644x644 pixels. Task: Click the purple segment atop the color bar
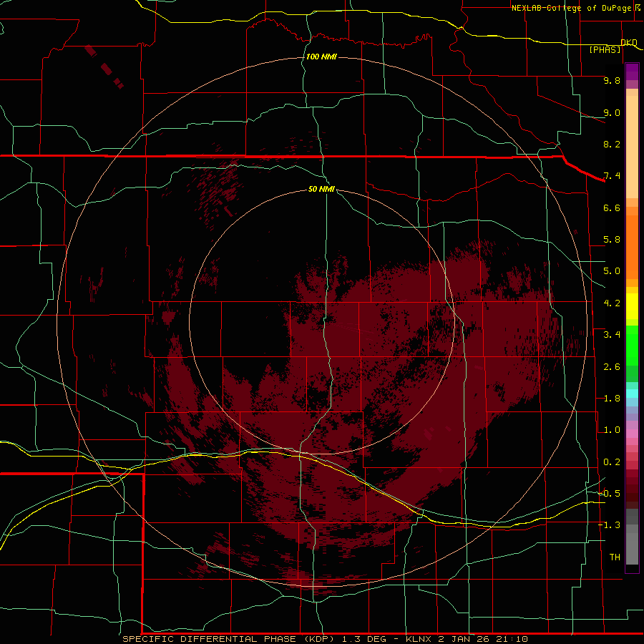point(632,72)
